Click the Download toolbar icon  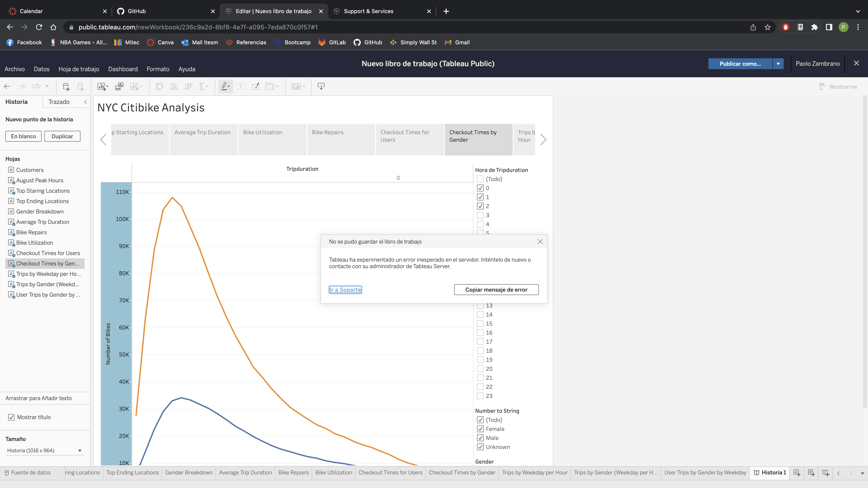[321, 87]
